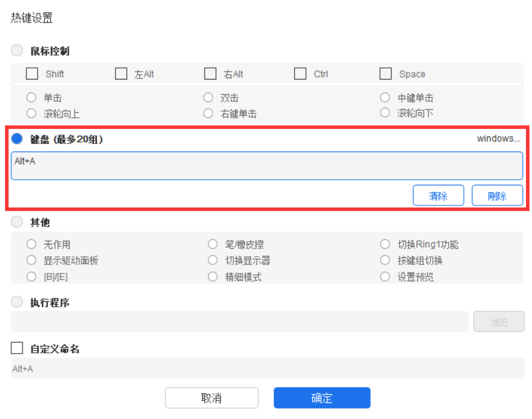Viewport: 532px width, 419px height.
Task: Select the 右键单击 mouse action
Action: (208, 113)
